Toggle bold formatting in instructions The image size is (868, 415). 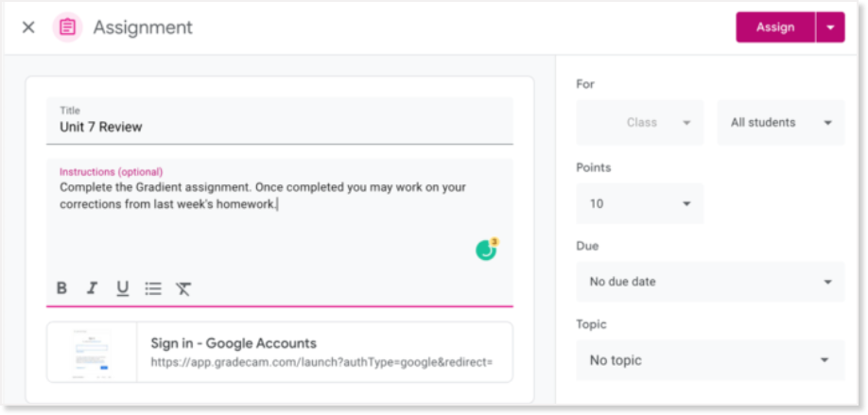click(61, 288)
